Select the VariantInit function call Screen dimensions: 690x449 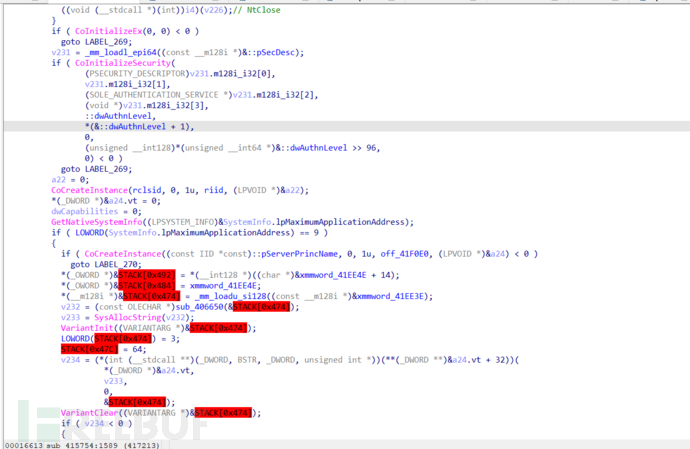point(87,328)
